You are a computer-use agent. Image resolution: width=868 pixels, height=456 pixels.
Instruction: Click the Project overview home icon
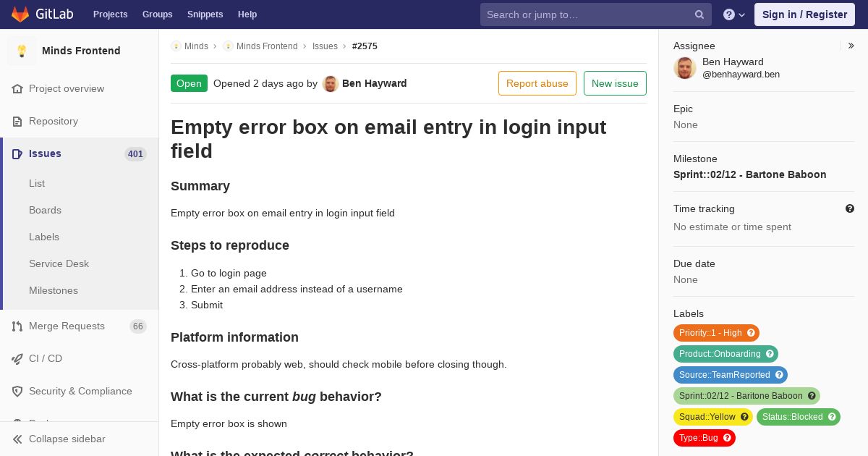click(17, 88)
